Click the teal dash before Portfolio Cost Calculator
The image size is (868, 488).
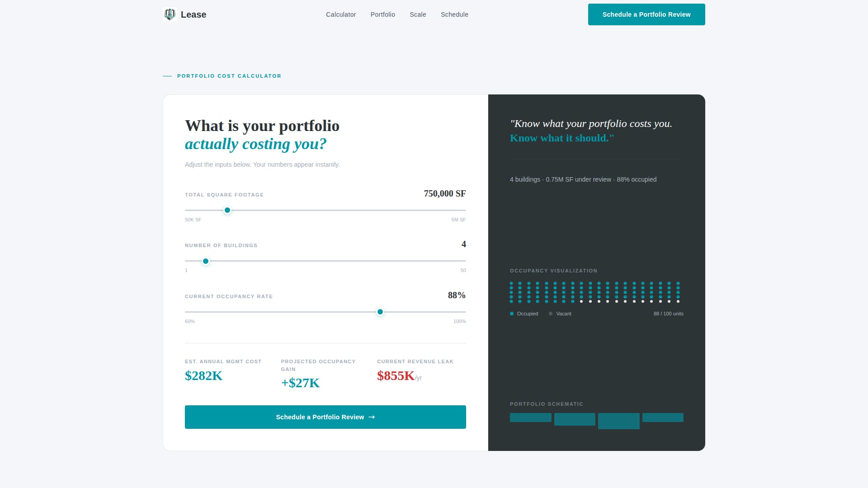click(167, 76)
